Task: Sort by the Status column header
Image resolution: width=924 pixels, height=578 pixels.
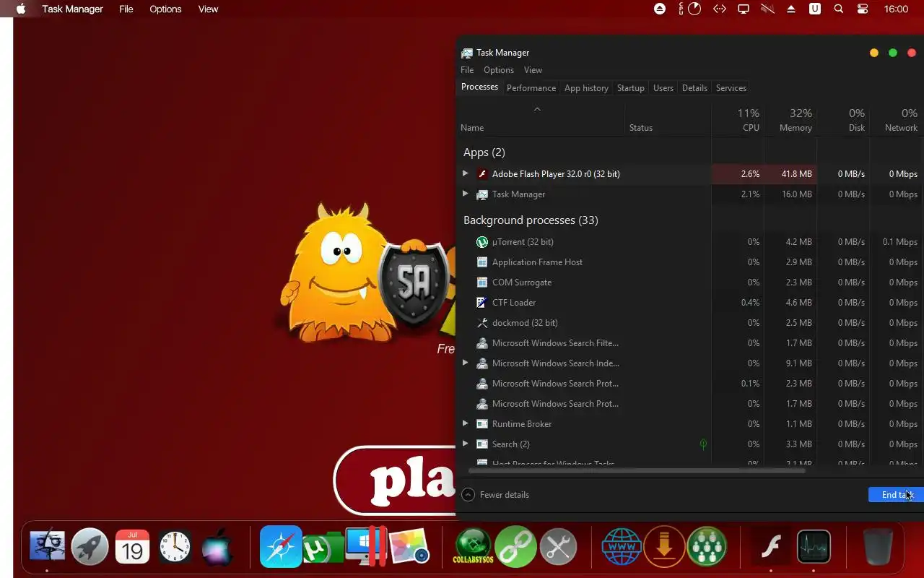Action: coord(668,120)
